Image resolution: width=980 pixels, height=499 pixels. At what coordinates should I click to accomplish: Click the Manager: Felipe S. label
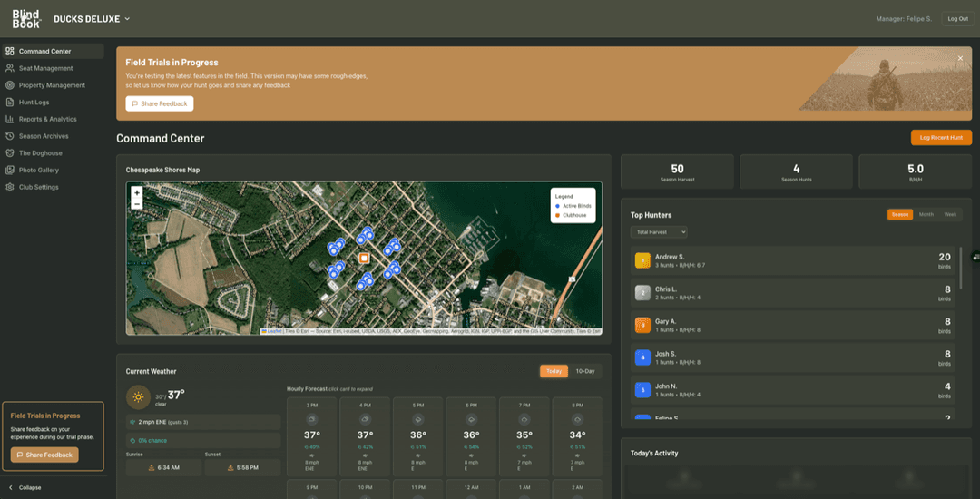click(x=904, y=19)
